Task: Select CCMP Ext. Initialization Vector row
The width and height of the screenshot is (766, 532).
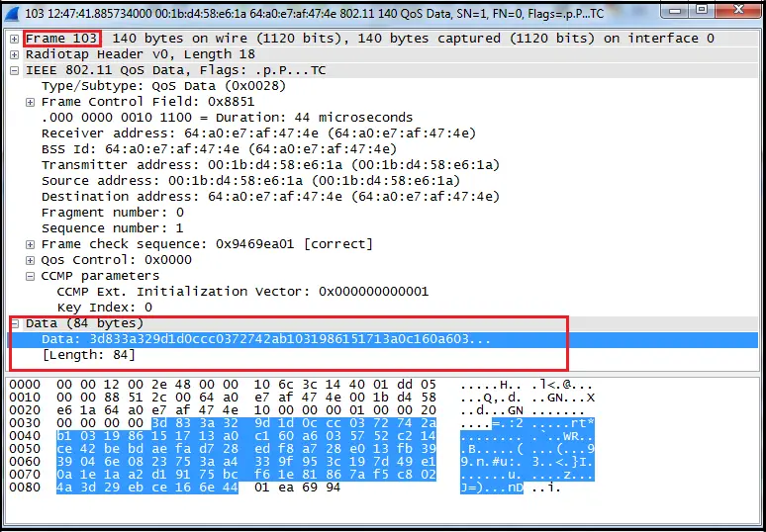Action: [383, 292]
